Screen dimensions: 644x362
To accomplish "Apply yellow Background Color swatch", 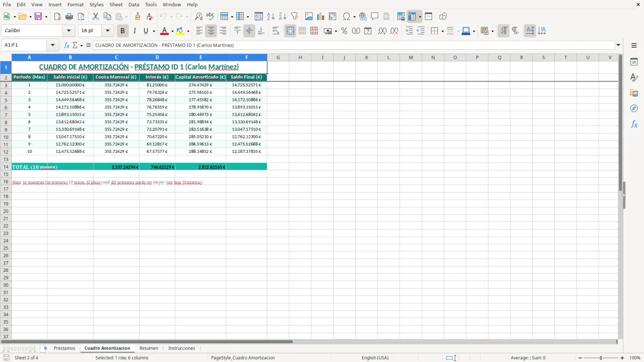I will pyautogui.click(x=180, y=31).
